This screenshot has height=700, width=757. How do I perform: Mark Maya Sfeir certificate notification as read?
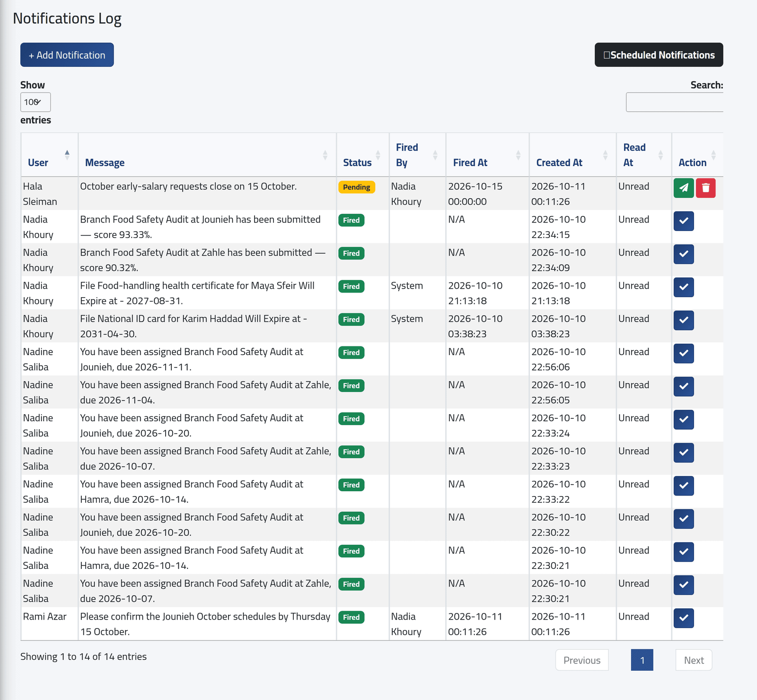click(x=684, y=287)
